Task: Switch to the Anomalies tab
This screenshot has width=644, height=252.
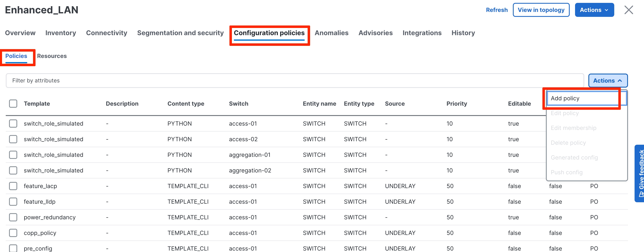Action: click(x=331, y=33)
